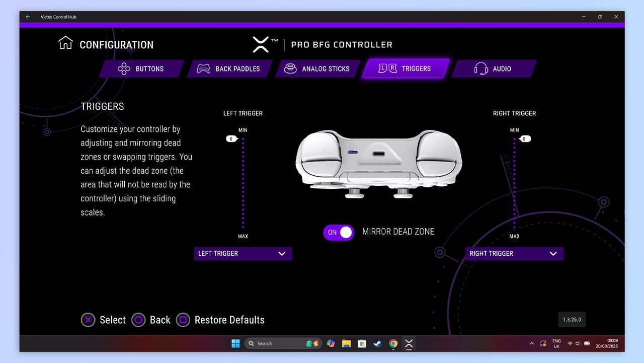Show hidden system tray icons
The image size is (644, 363).
(x=532, y=343)
